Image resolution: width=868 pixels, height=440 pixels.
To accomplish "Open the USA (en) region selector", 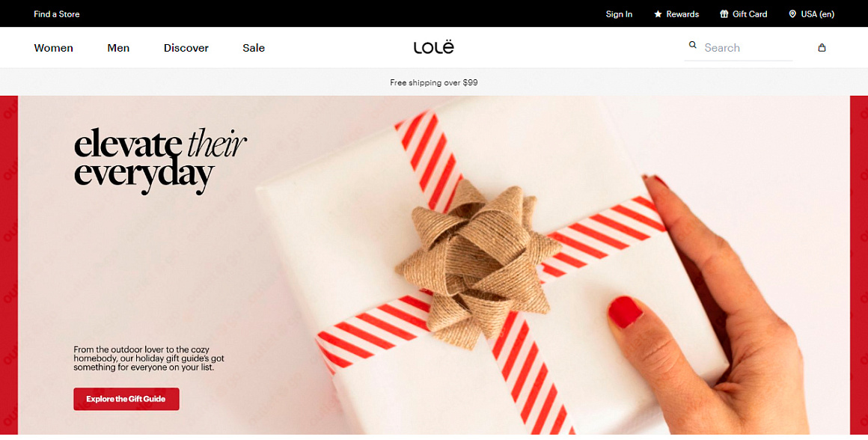I will pos(812,13).
